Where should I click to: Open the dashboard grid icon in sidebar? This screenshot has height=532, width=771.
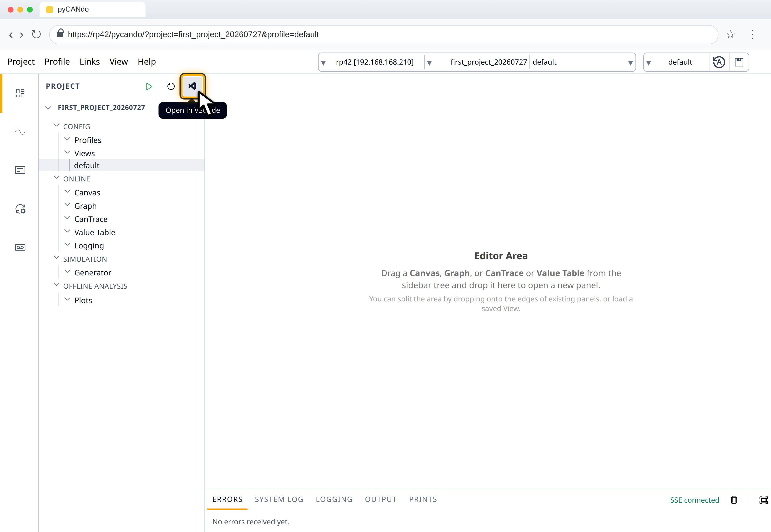pyautogui.click(x=20, y=93)
